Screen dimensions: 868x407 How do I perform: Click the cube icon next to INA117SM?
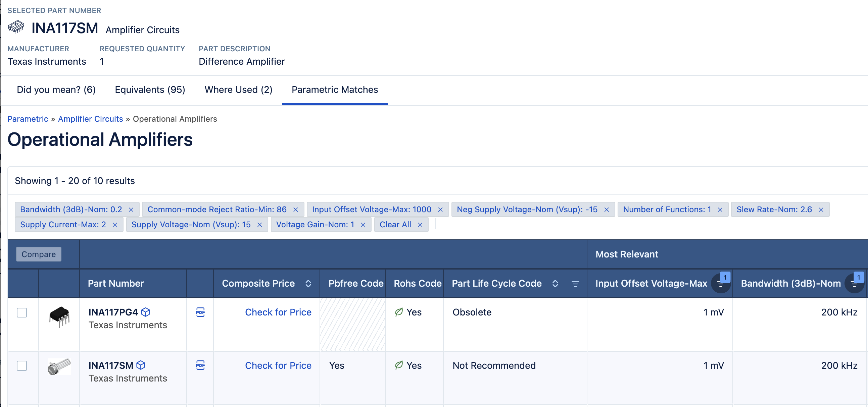pyautogui.click(x=141, y=365)
